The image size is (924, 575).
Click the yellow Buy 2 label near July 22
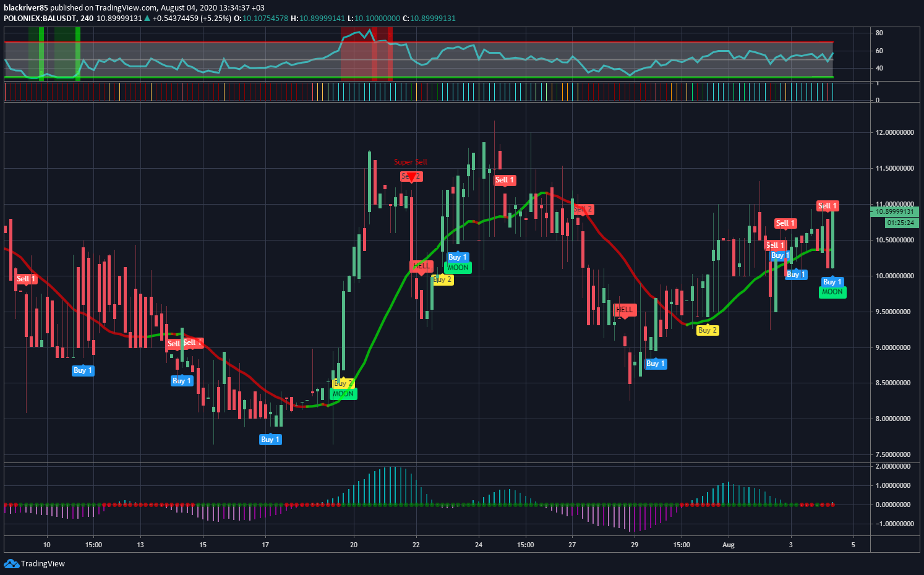tap(442, 279)
